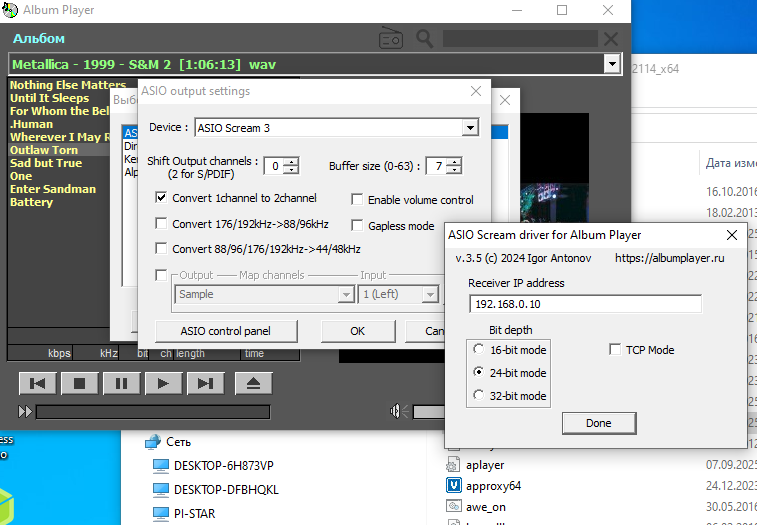Increase the Buffer size stepper value

click(454, 161)
